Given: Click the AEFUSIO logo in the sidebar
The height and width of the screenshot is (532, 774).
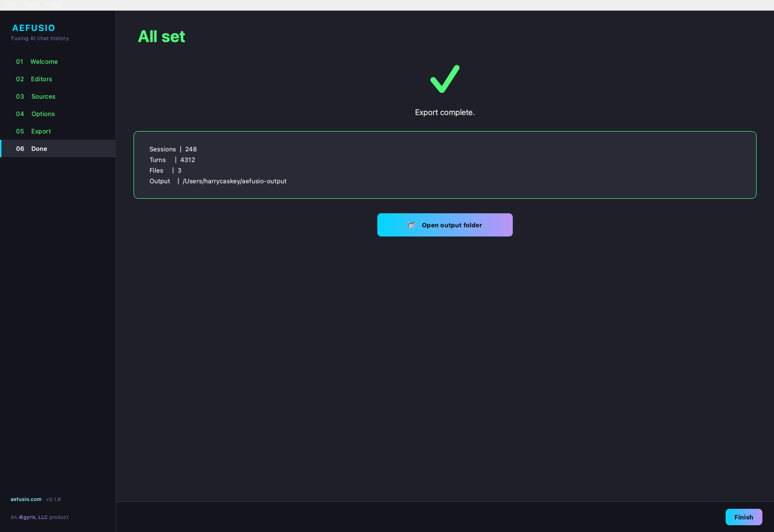Looking at the screenshot, I should coord(33,28).
